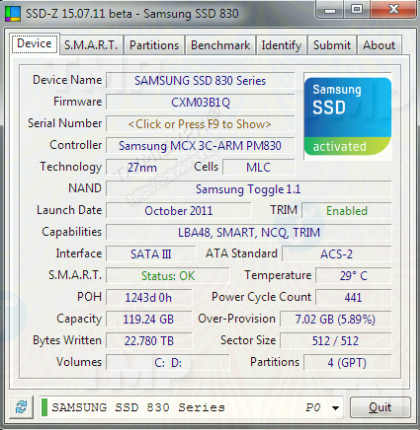
Task: Click the Volumes value C: D:
Action: pyautogui.click(x=168, y=362)
